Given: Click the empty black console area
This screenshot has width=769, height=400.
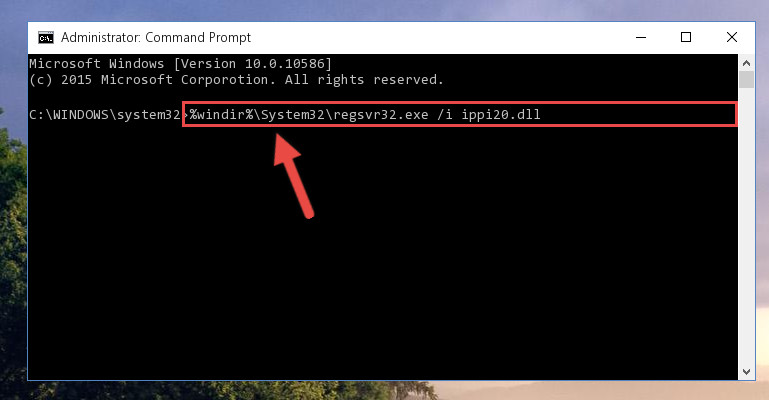Looking at the screenshot, I should [383, 275].
